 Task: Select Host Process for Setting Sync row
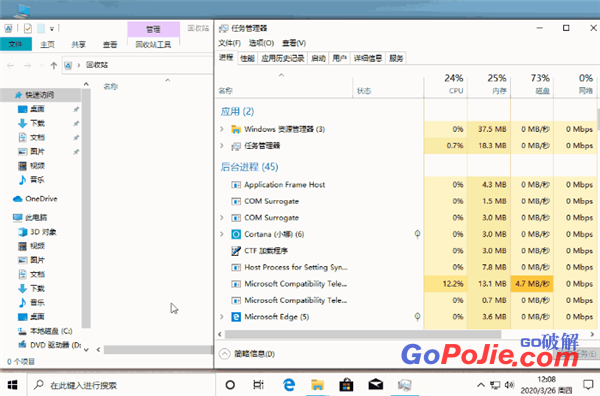406,267
